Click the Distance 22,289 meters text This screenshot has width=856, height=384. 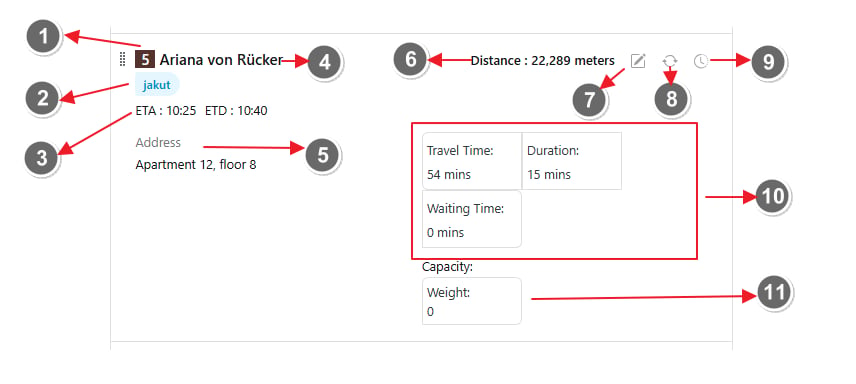coord(543,61)
